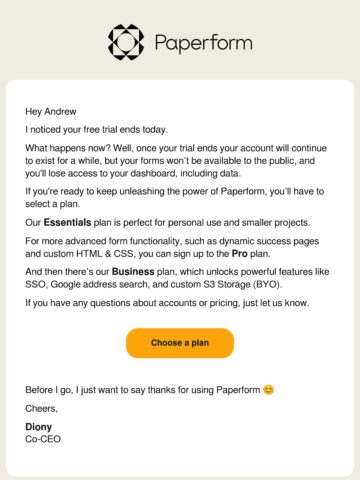
Task: Select the bold Pro plan name
Action: pos(240,254)
